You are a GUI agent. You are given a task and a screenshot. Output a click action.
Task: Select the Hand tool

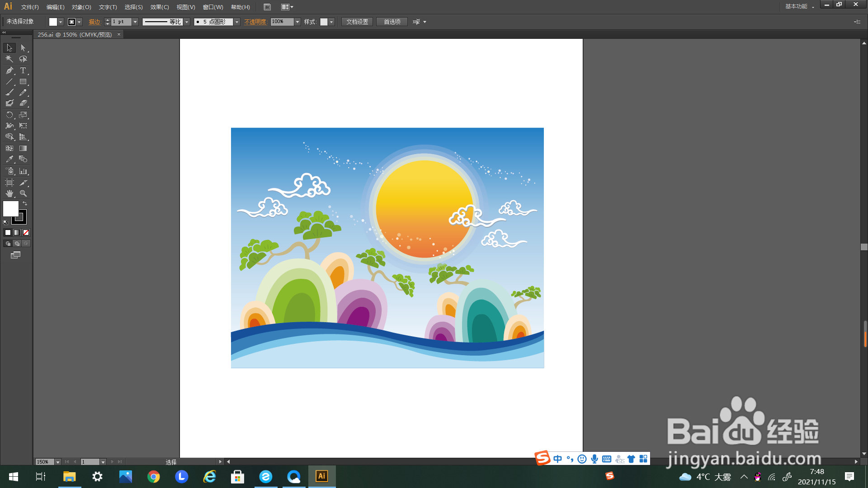(9, 193)
